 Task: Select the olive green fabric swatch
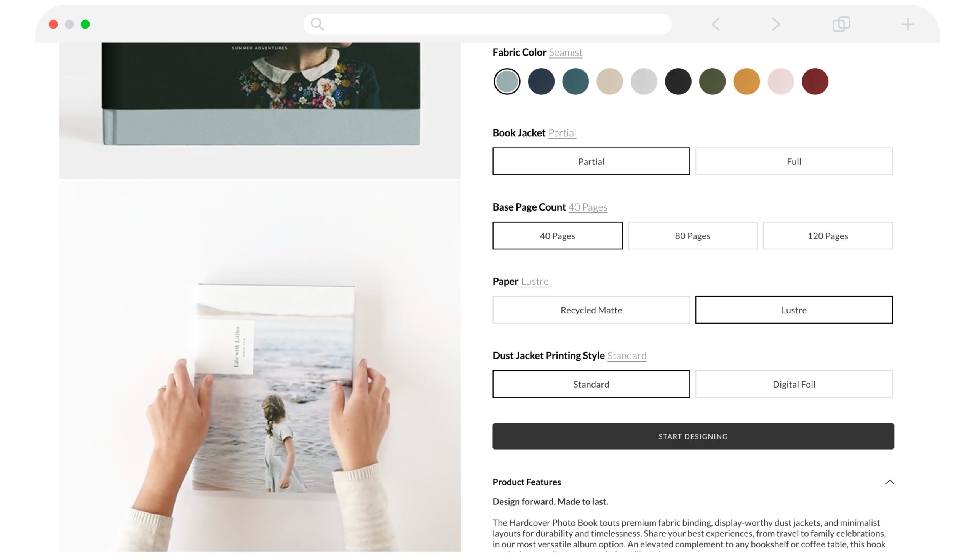(x=712, y=81)
